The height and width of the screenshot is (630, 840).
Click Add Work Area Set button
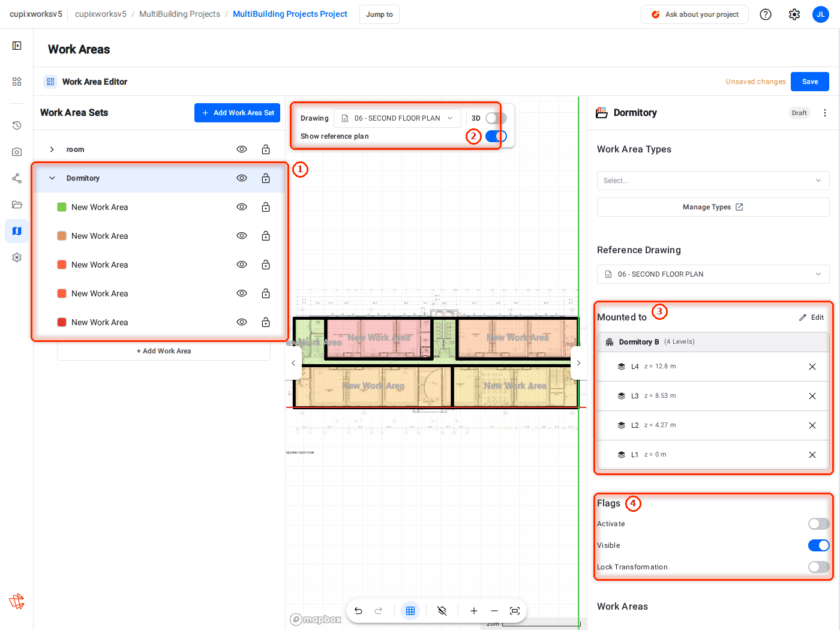point(237,113)
